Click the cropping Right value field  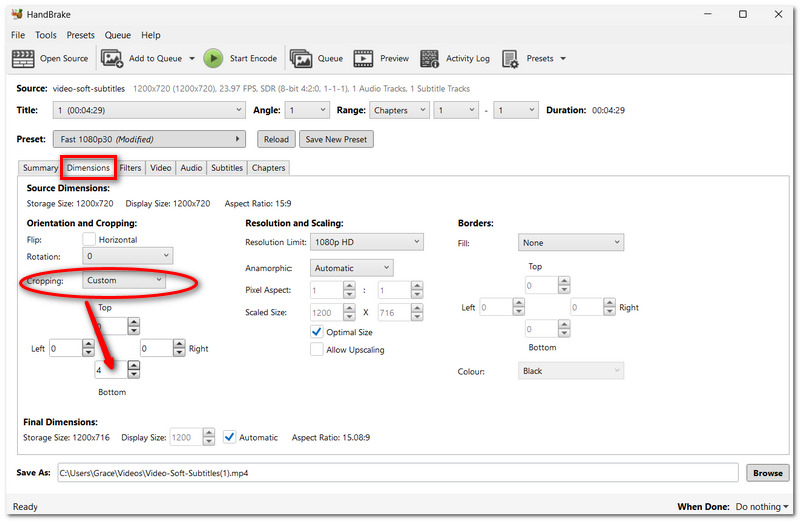click(157, 349)
